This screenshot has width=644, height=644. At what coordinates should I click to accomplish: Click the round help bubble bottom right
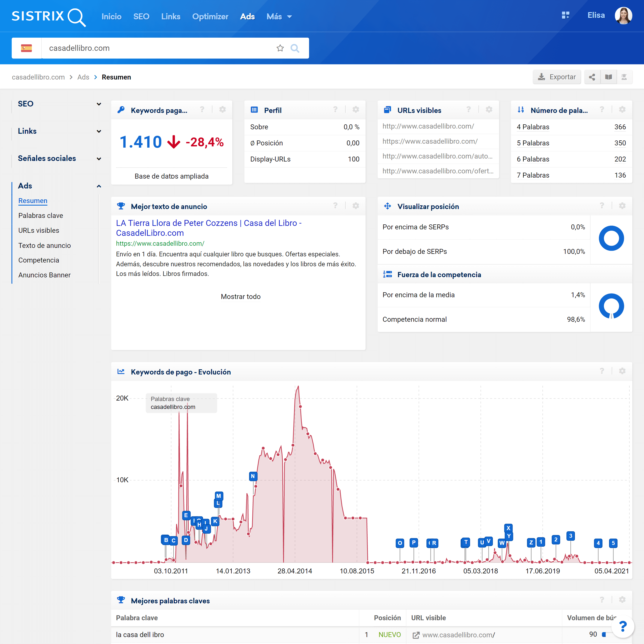pos(622,626)
